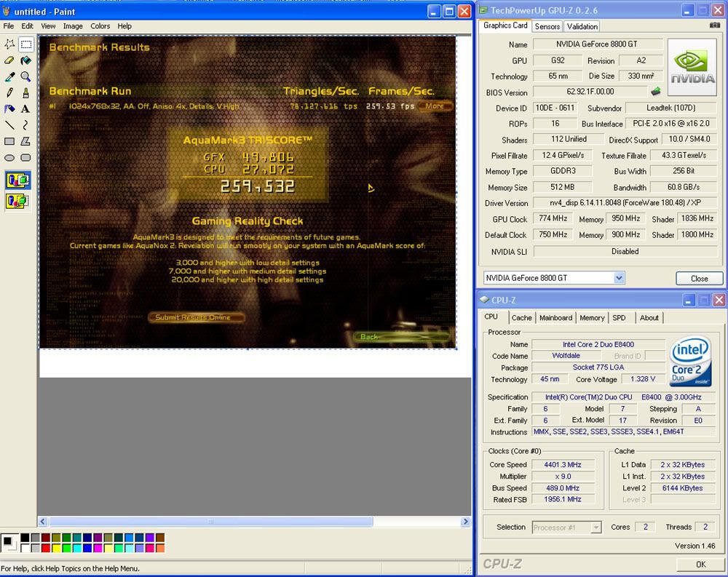Click the GPU Name field 'NVIDIA GeForce 8800 GT'
This screenshot has width=728, height=577.
(598, 44)
